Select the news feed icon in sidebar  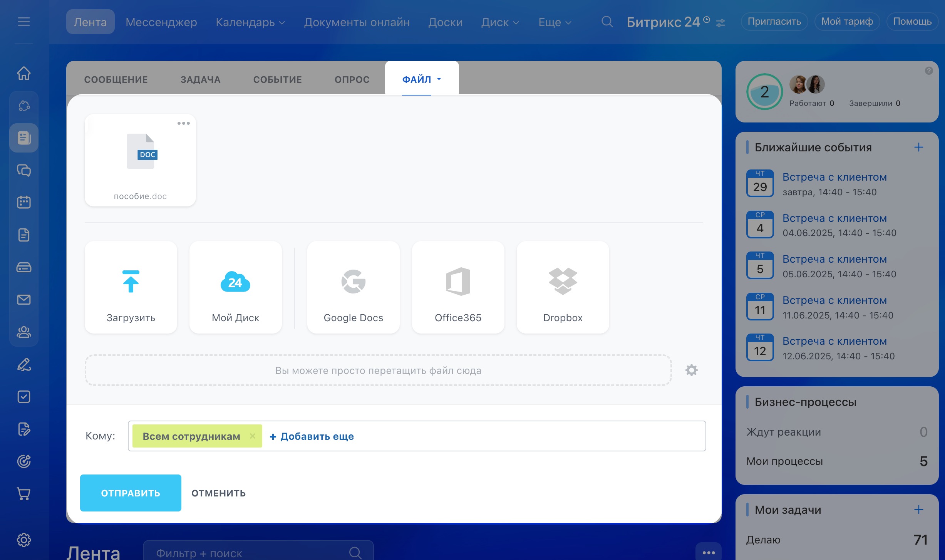[24, 138]
